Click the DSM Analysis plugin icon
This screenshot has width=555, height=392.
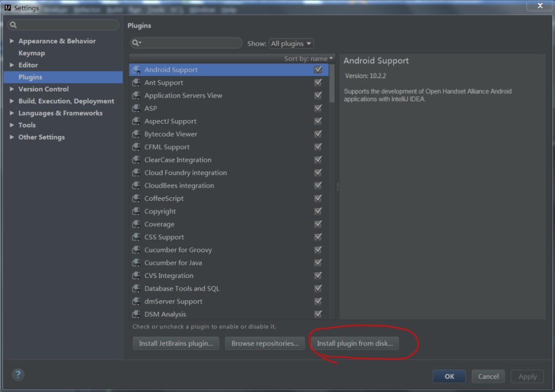(x=136, y=314)
